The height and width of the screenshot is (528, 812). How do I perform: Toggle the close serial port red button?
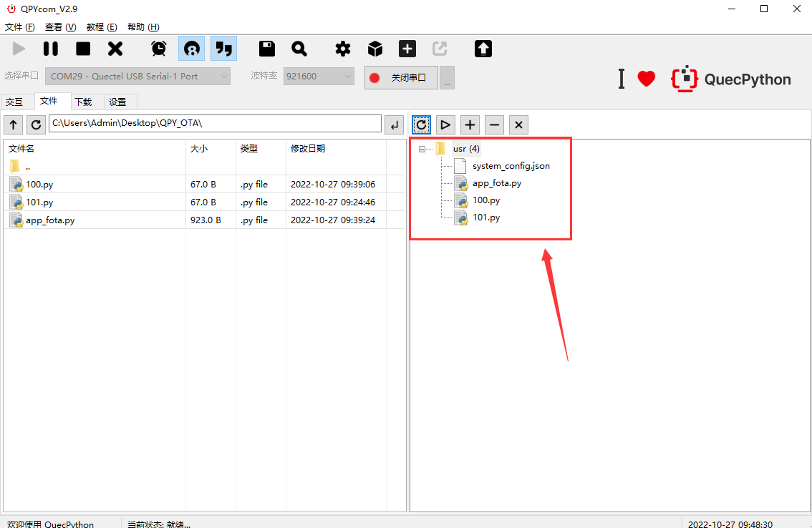click(x=400, y=76)
